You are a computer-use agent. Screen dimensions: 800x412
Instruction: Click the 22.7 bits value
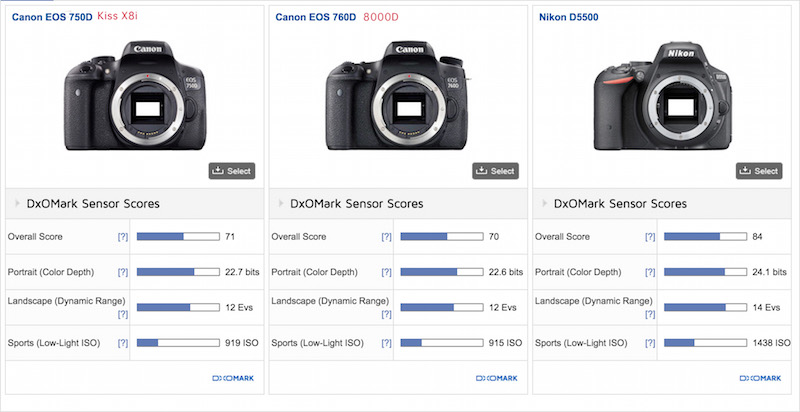point(242,272)
